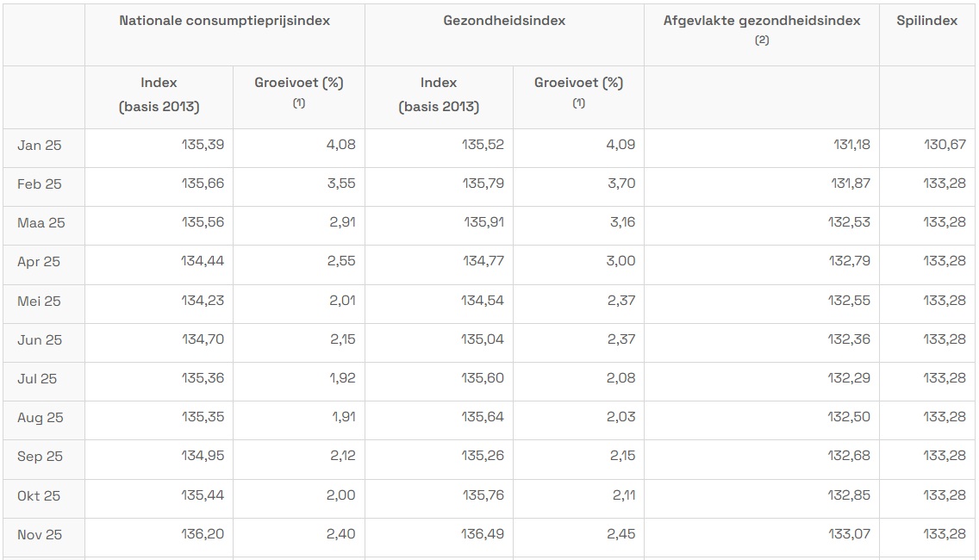Click the Mei 25 row label

pos(40,302)
